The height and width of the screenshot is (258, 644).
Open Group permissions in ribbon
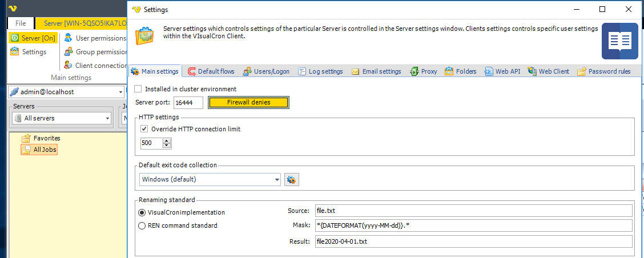[x=95, y=52]
